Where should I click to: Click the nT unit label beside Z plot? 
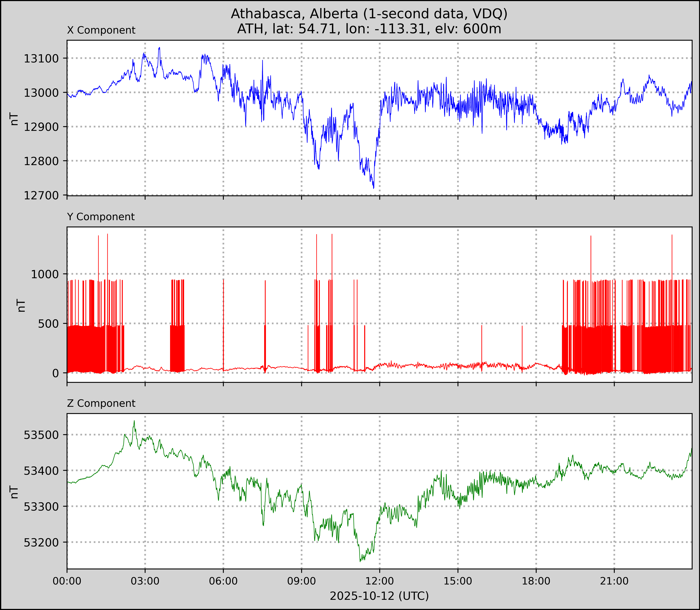click(x=14, y=492)
